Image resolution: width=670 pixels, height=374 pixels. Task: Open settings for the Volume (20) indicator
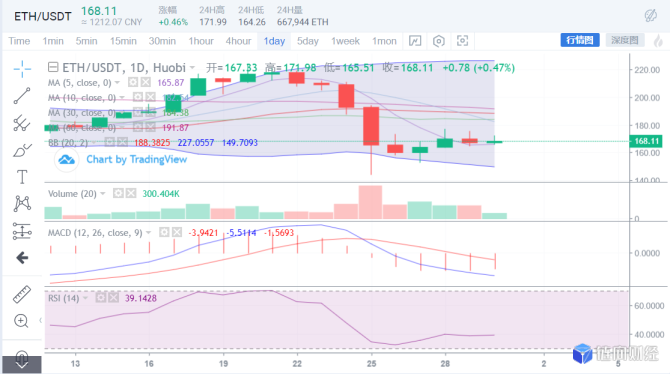coord(118,194)
